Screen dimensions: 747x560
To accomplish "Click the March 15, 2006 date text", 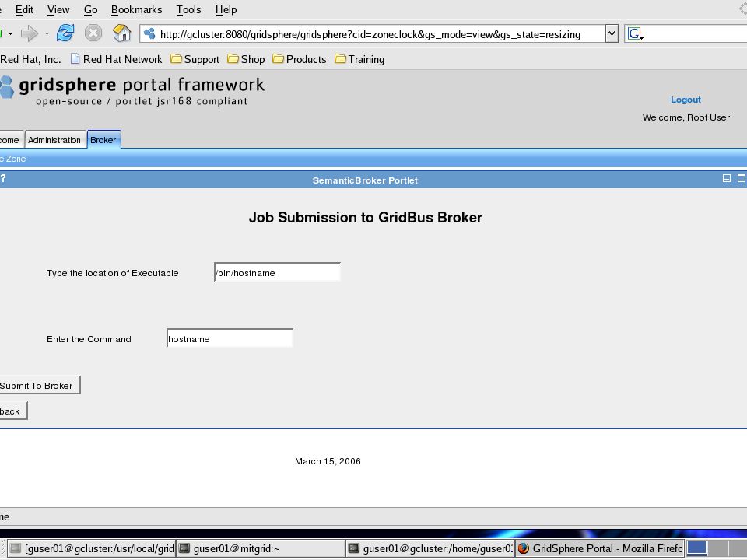I will click(x=328, y=461).
